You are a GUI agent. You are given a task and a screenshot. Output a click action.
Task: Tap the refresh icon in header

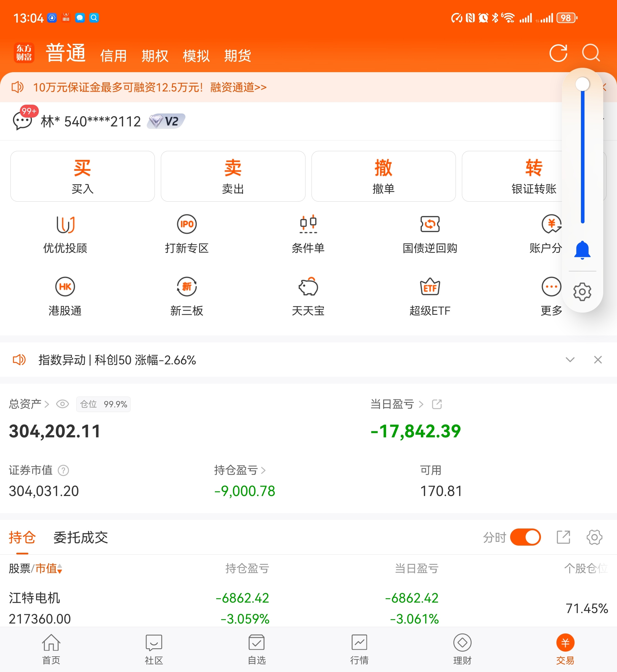click(558, 53)
